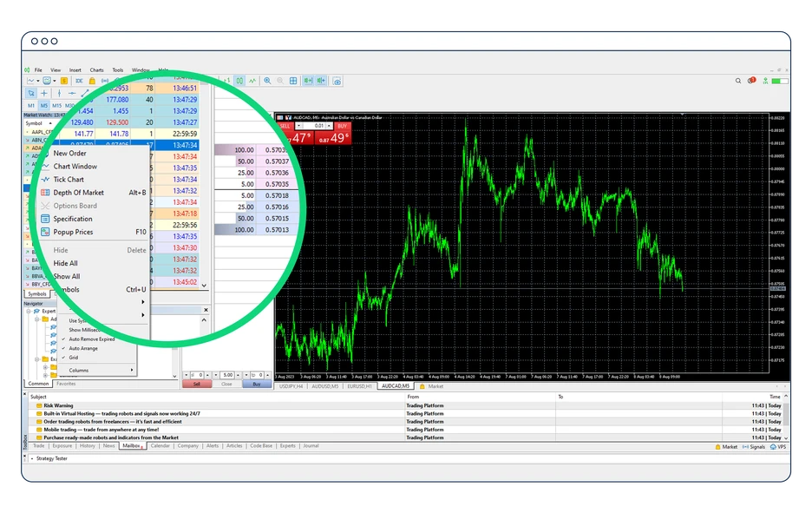
Task: Click Symbol column header sort arrow
Action: [x=50, y=123]
